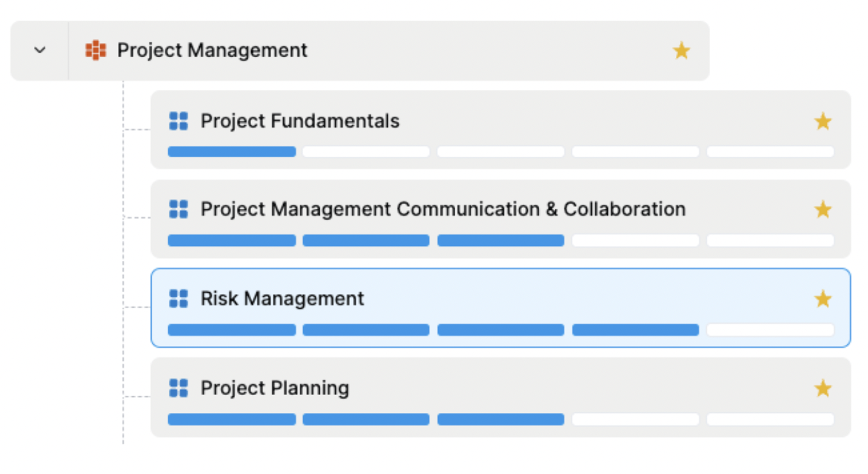Image resolution: width=868 pixels, height=474 pixels.
Task: Click first filled progress segment of Project Fundamentals
Action: pyautogui.click(x=232, y=152)
